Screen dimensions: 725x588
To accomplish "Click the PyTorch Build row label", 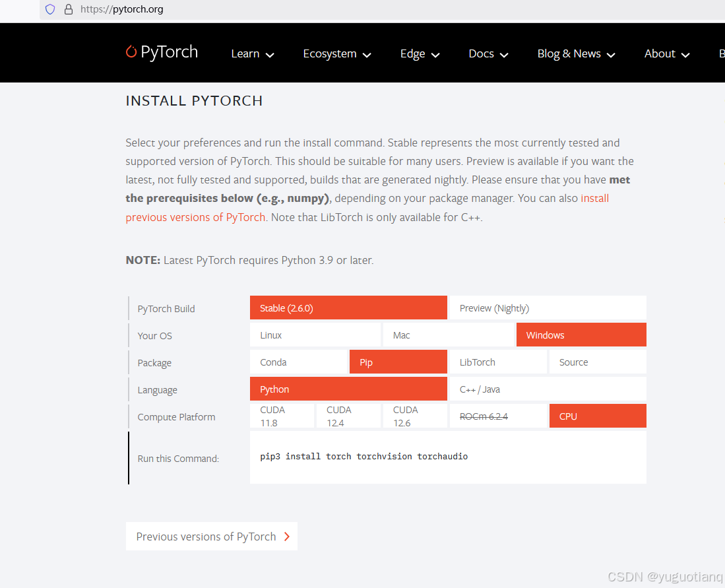I will click(166, 309).
